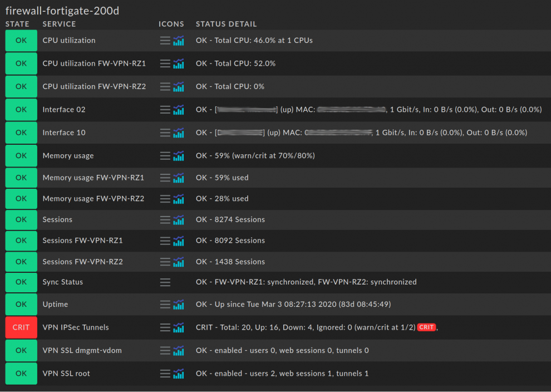Show performance graph for Interface 02
Viewport: 551px width, 392px height.
[x=179, y=110]
